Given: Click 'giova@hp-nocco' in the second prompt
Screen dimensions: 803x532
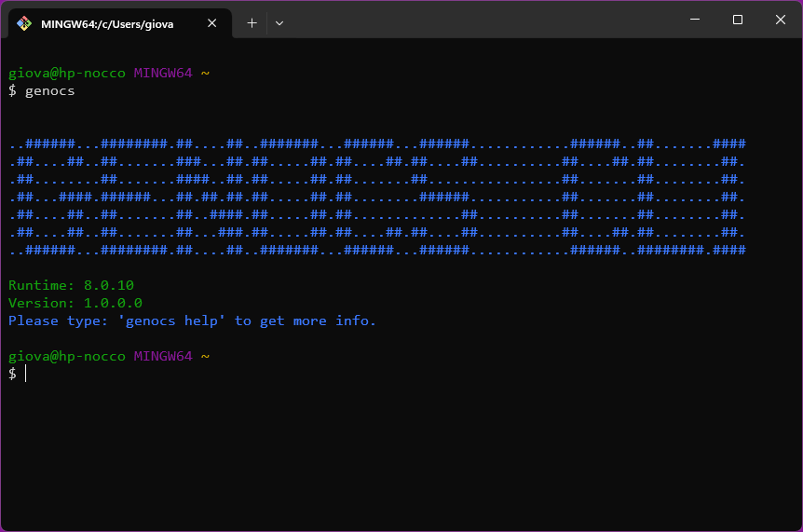Looking at the screenshot, I should point(66,356).
